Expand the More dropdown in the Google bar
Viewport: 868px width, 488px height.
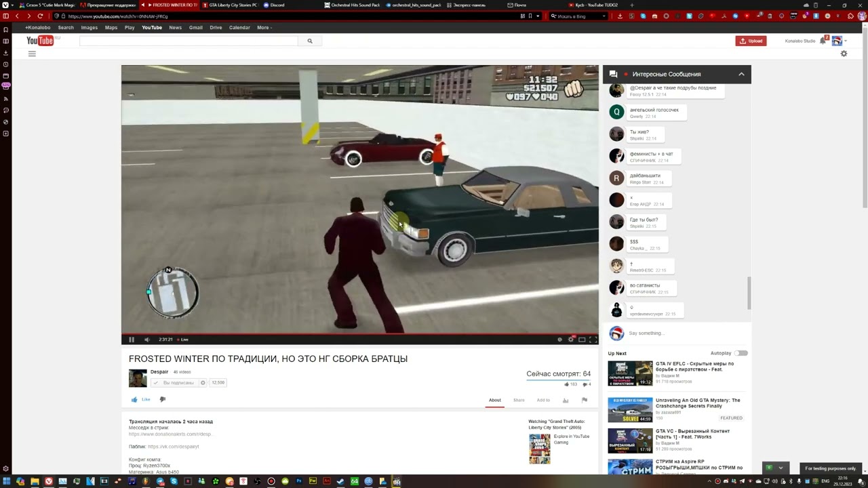(x=264, y=28)
